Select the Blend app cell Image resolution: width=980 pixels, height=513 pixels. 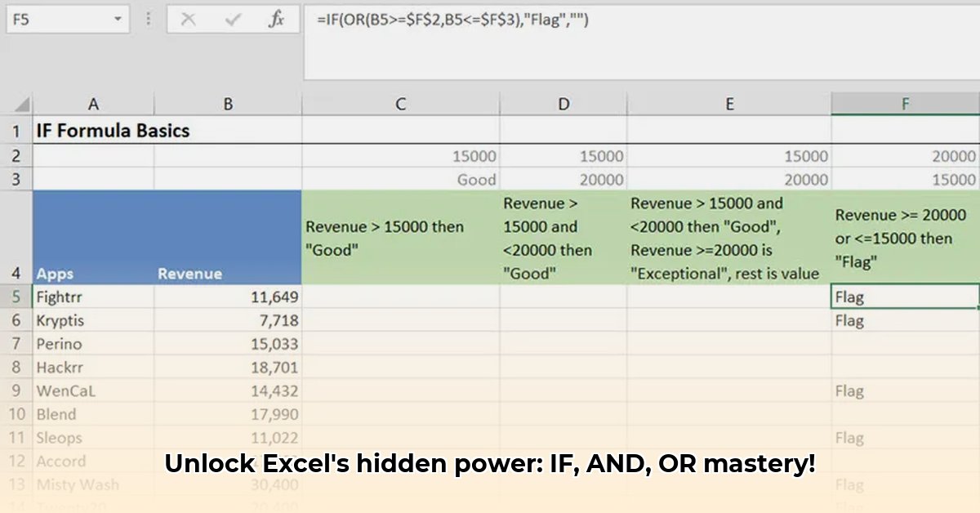pos(94,414)
